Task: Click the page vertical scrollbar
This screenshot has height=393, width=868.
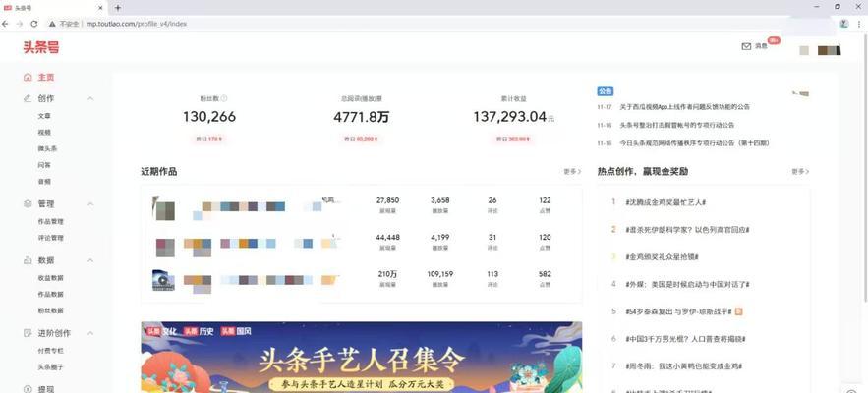Action: coord(865,166)
